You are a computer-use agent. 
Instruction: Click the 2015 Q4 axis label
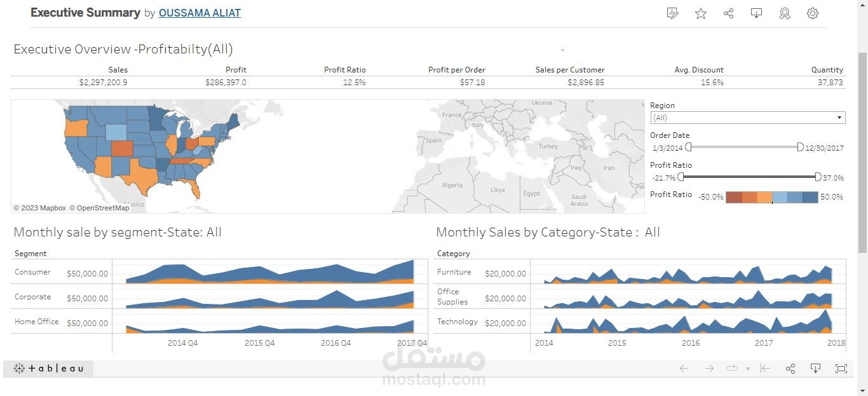pos(259,343)
